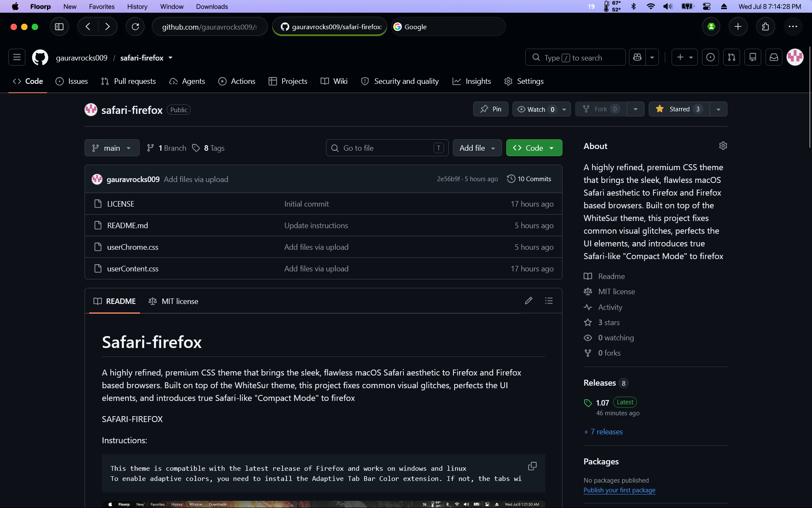Expand the repo name caret in breadcrumb
Viewport: 812px width, 508px height.
170,58
